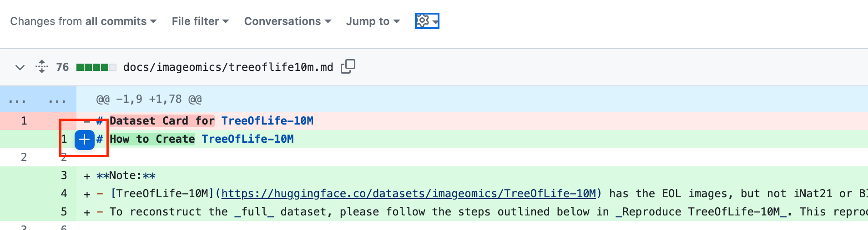Open the File filter dropdown
868x230 pixels.
pos(200,21)
